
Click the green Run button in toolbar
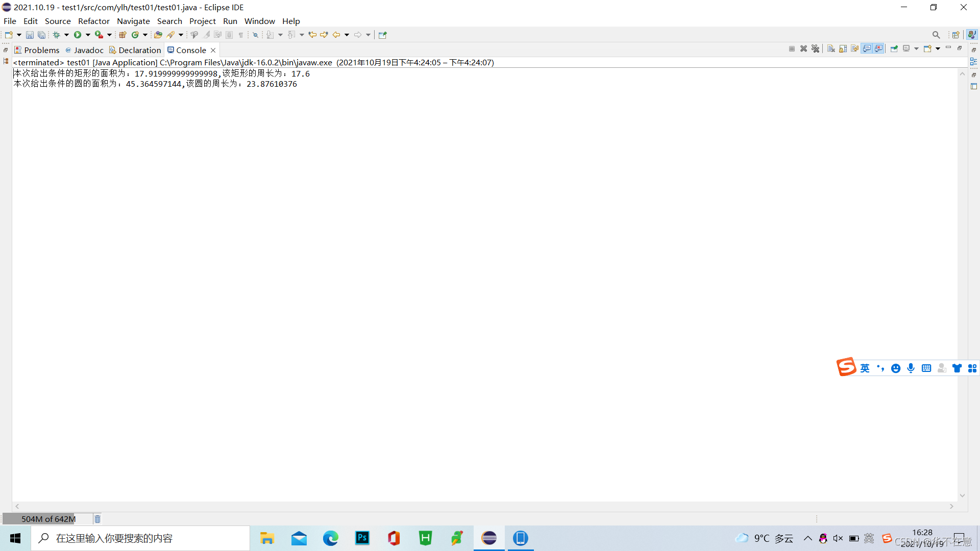78,35
